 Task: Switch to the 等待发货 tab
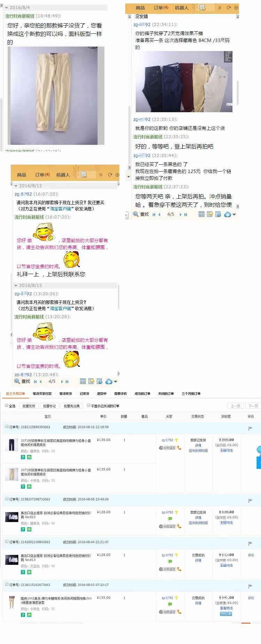coord(65,394)
